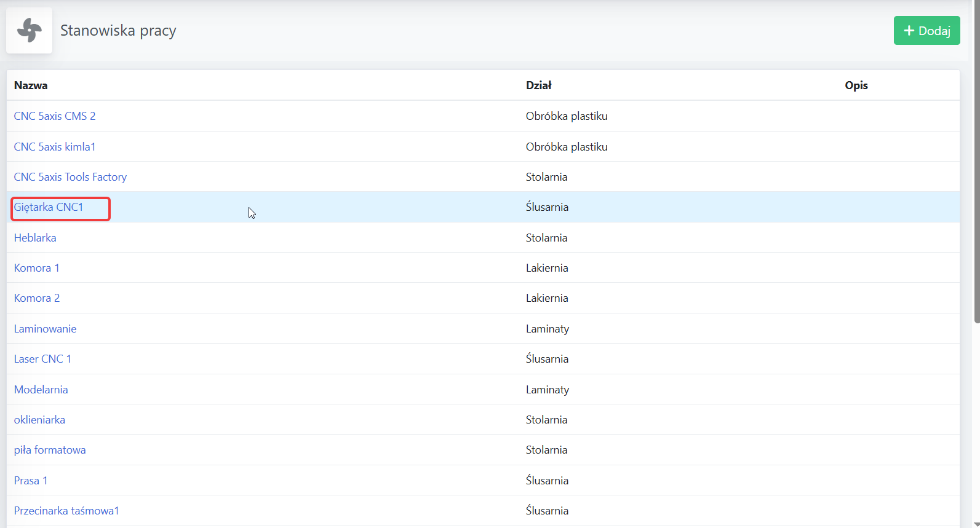The width and height of the screenshot is (980, 528).
Task: Select the Laser CNC 1 entry
Action: point(42,359)
